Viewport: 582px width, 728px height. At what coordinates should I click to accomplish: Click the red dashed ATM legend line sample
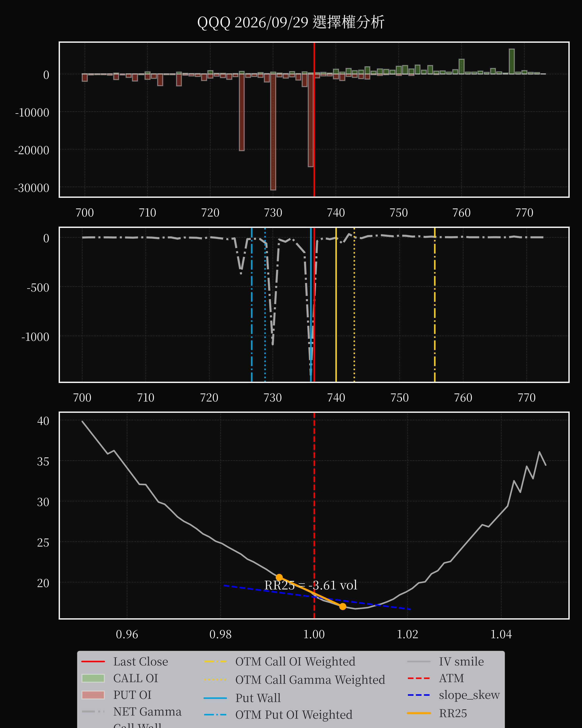tap(419, 678)
